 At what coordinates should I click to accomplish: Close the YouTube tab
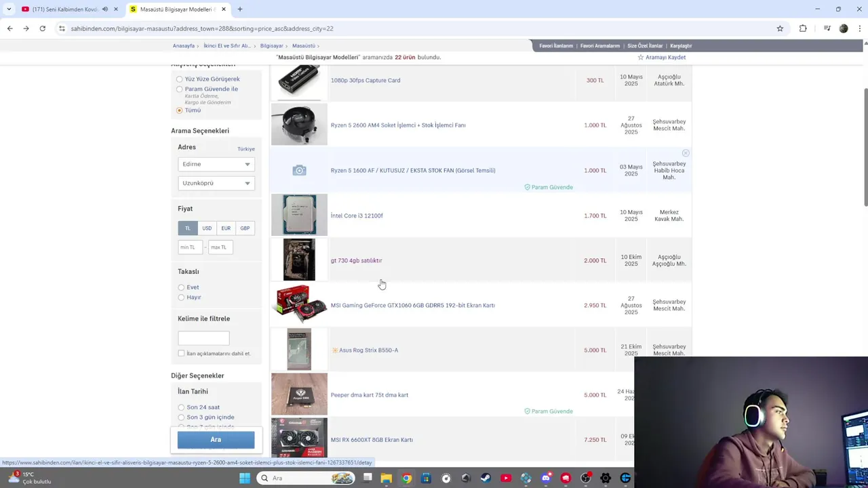point(116,9)
